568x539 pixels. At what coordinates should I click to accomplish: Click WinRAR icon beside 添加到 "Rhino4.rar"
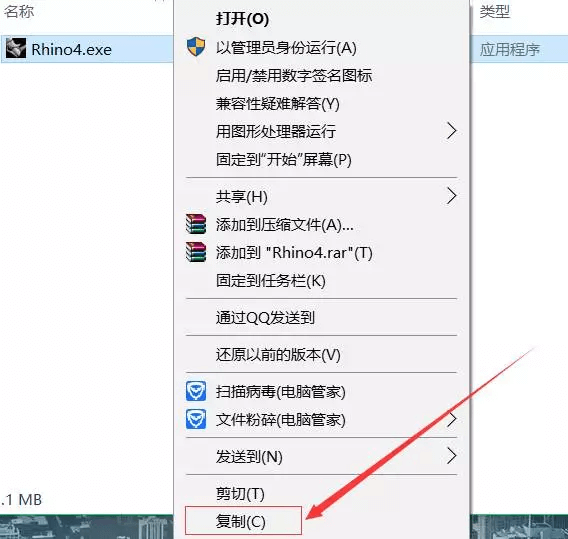[x=196, y=252]
